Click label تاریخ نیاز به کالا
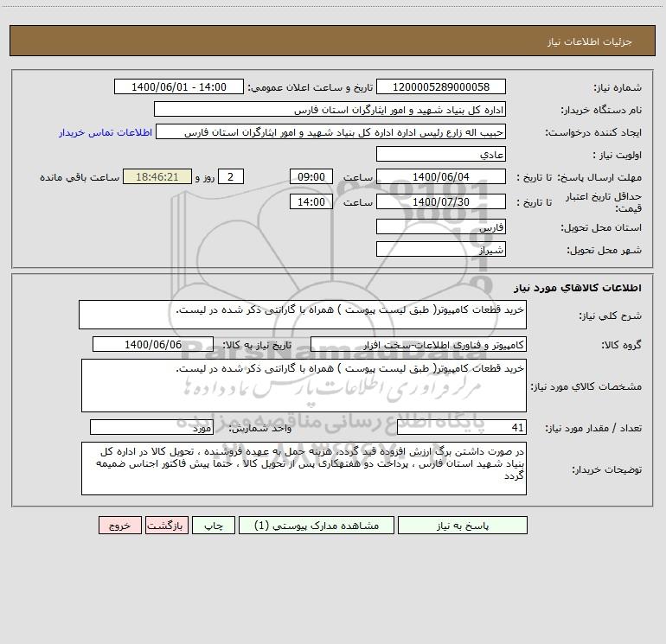The image size is (666, 644). (257, 345)
